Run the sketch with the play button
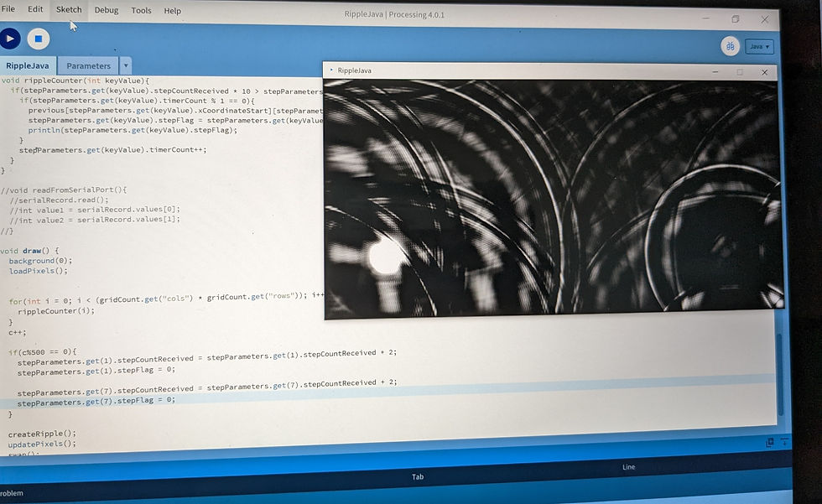 click(x=9, y=39)
